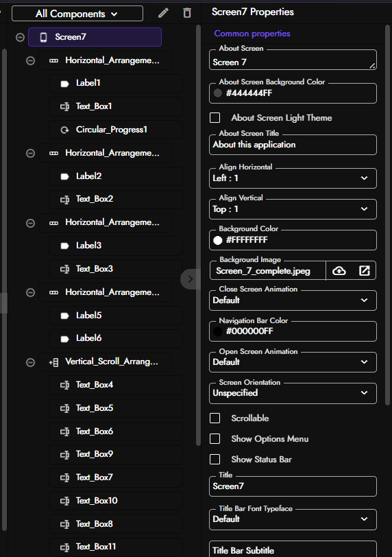Open Background Image in external view icon
Viewport: 392px width, 557px height.
(365, 271)
